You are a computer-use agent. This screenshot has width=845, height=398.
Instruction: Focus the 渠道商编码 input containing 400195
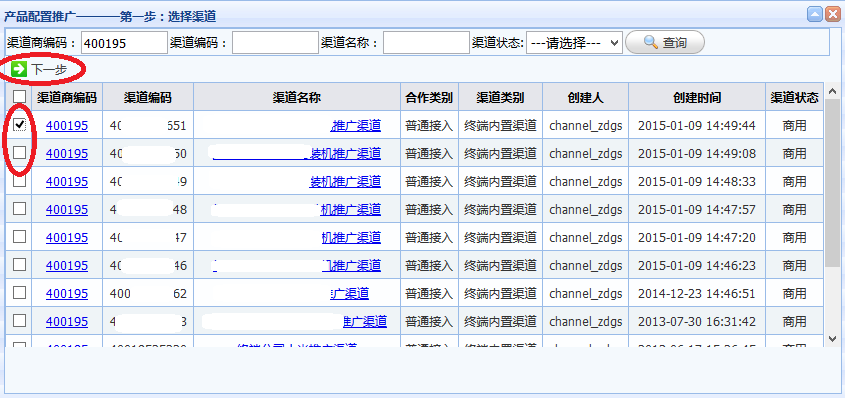(124, 43)
